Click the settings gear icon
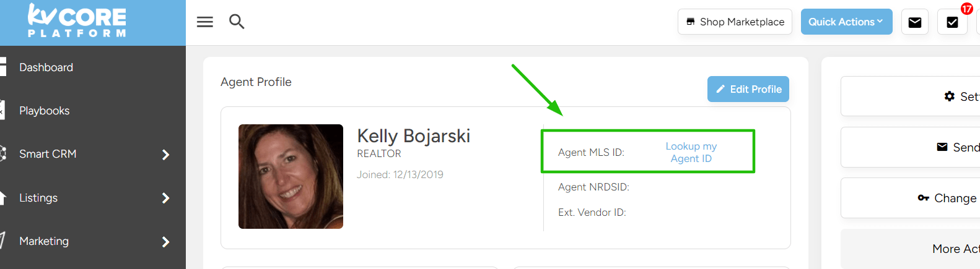This screenshot has width=980, height=269. click(949, 96)
